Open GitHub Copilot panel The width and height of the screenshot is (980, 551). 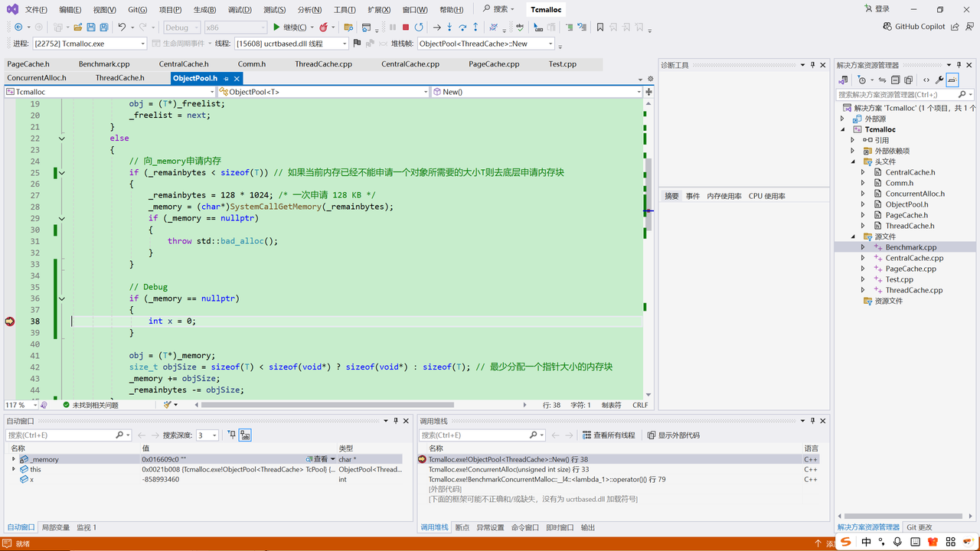914,27
